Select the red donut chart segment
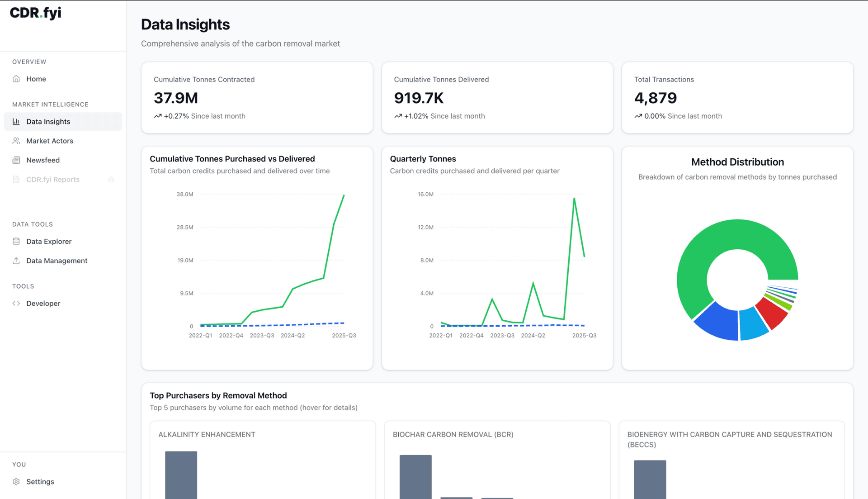Viewport: 868px width, 499px height. (x=772, y=313)
